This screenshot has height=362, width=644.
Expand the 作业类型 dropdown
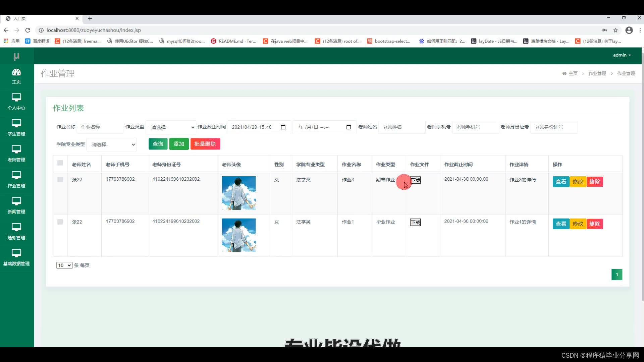[171, 127]
